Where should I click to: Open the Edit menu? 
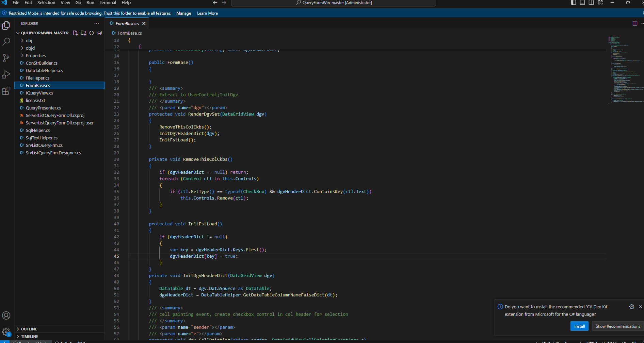28,3
